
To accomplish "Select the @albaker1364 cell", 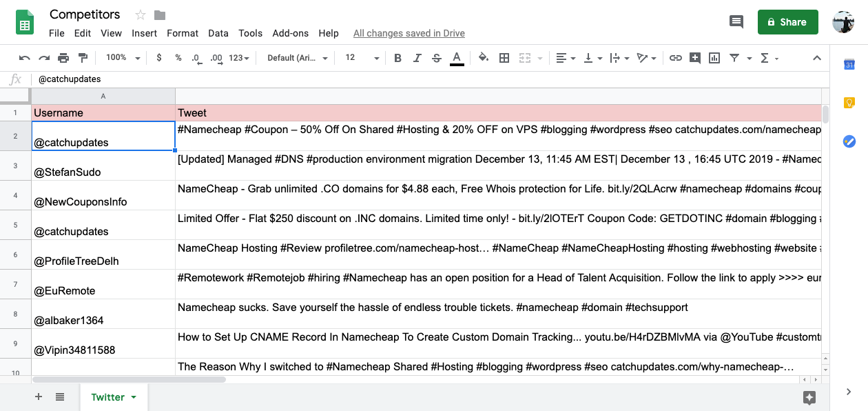I will click(x=103, y=314).
